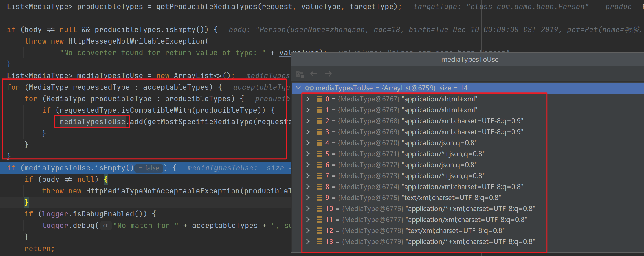Expand element 12 text/xml entry
This screenshot has width=644, height=256.
(x=308, y=231)
